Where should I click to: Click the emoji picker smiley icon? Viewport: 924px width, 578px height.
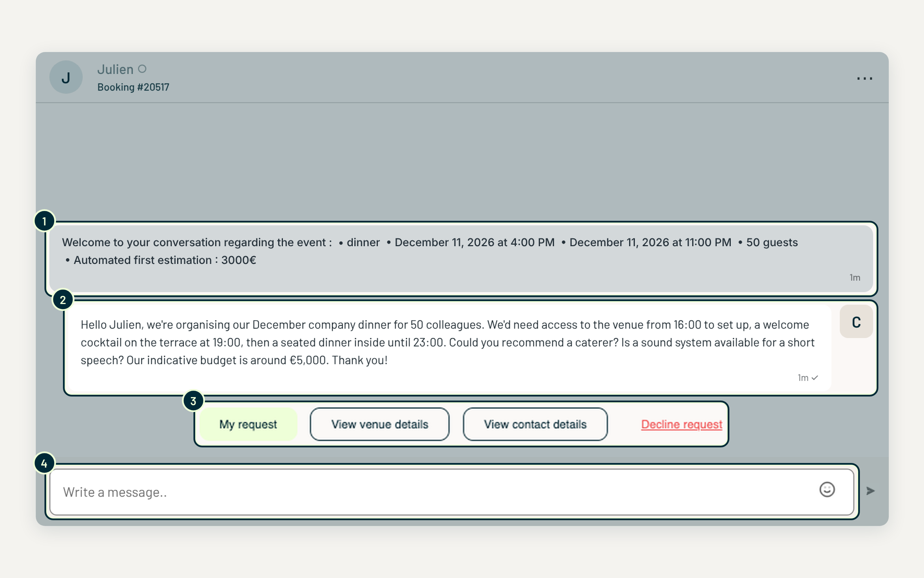coord(827,490)
